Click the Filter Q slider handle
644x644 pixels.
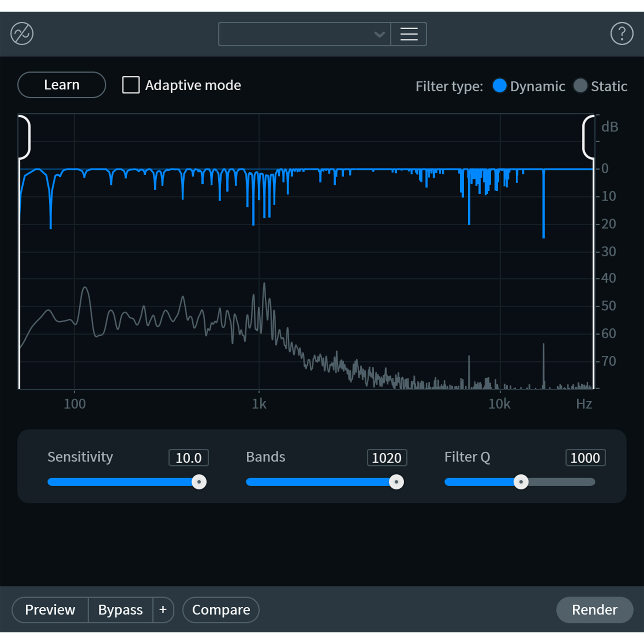[521, 482]
